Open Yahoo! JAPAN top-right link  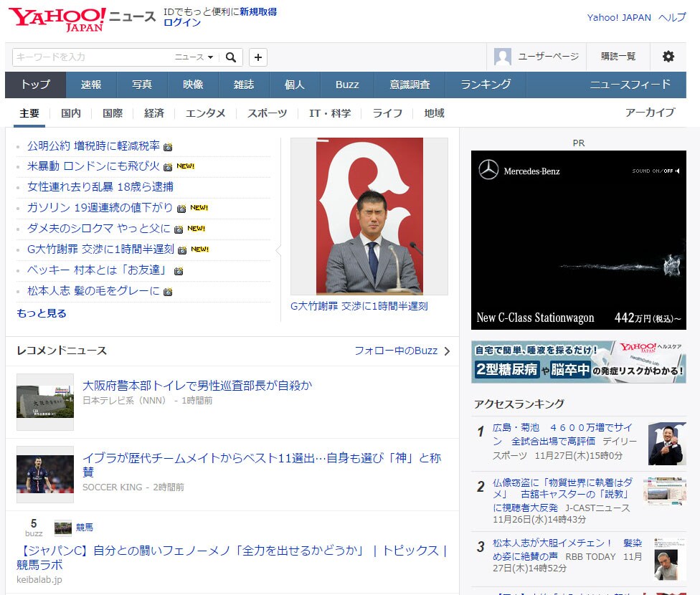(619, 17)
